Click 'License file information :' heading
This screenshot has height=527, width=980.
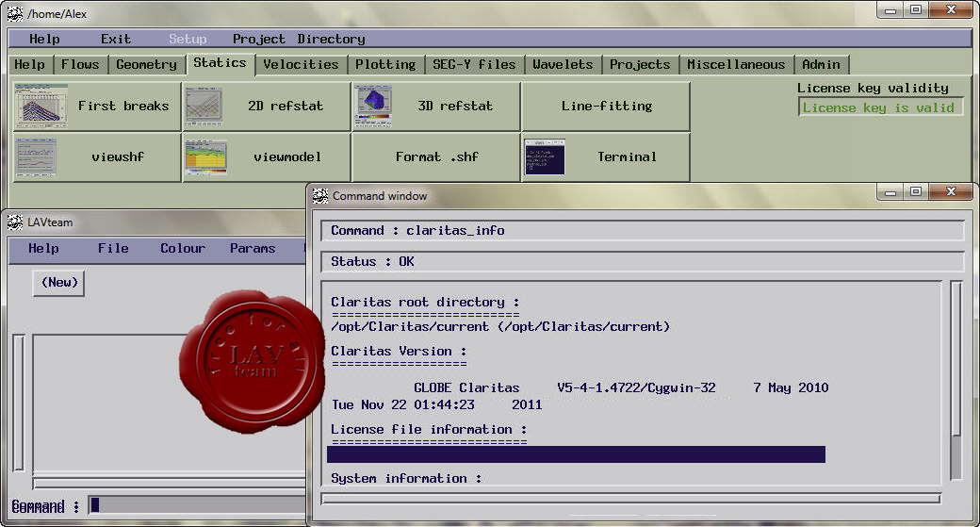(429, 430)
